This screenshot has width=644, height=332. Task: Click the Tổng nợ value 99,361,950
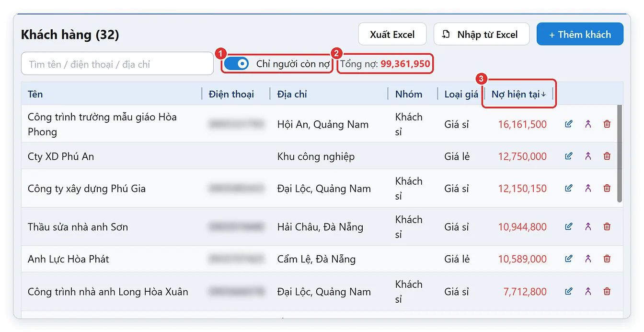pos(405,64)
